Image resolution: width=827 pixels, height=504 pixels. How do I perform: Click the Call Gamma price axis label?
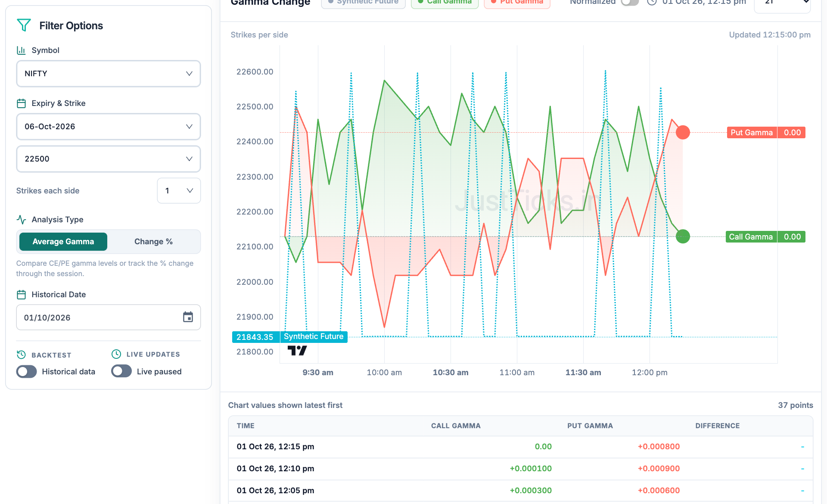click(765, 237)
